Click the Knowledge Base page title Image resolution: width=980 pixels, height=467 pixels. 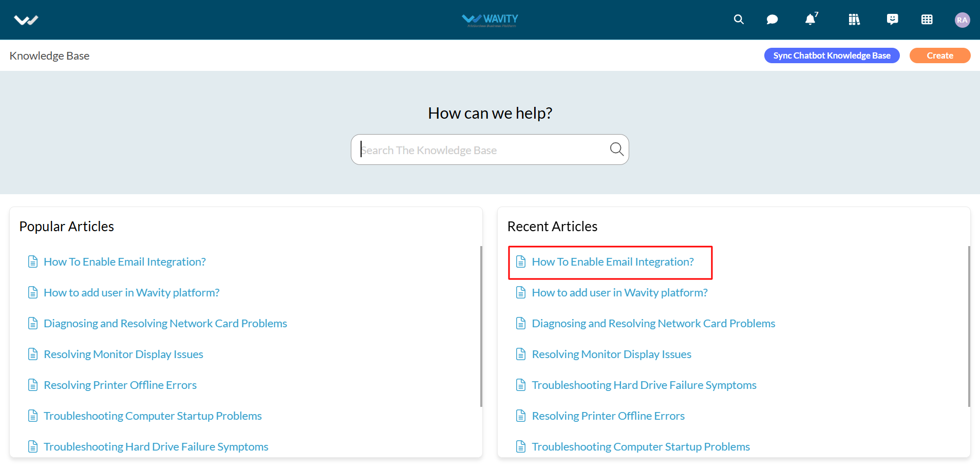[x=49, y=55]
